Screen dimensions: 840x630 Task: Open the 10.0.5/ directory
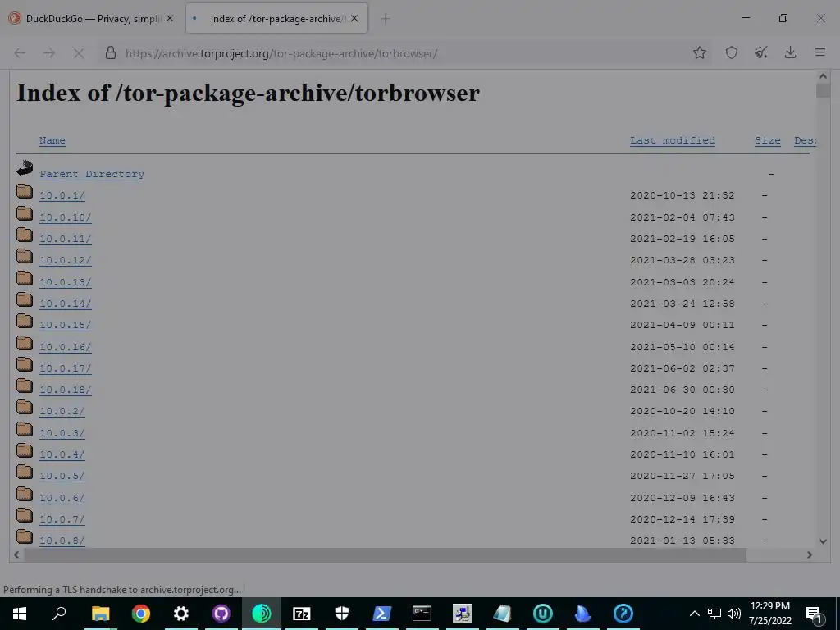coord(62,477)
